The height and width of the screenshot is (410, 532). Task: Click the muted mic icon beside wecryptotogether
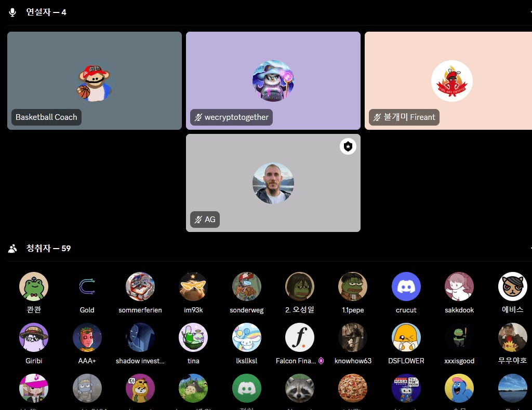(x=198, y=117)
